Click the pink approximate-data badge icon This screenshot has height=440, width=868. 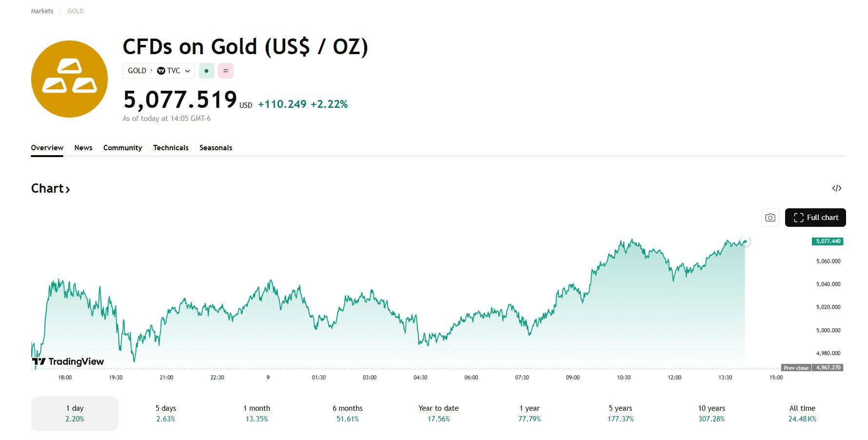click(226, 71)
